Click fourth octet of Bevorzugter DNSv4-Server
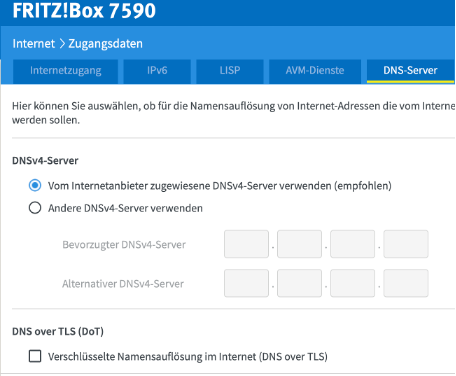This screenshot has width=456, height=376. tap(406, 244)
